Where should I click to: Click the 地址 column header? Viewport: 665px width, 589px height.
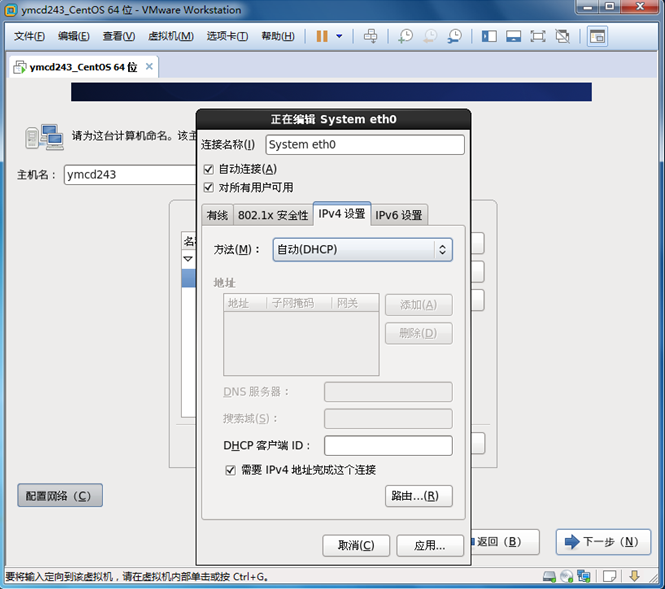(245, 303)
